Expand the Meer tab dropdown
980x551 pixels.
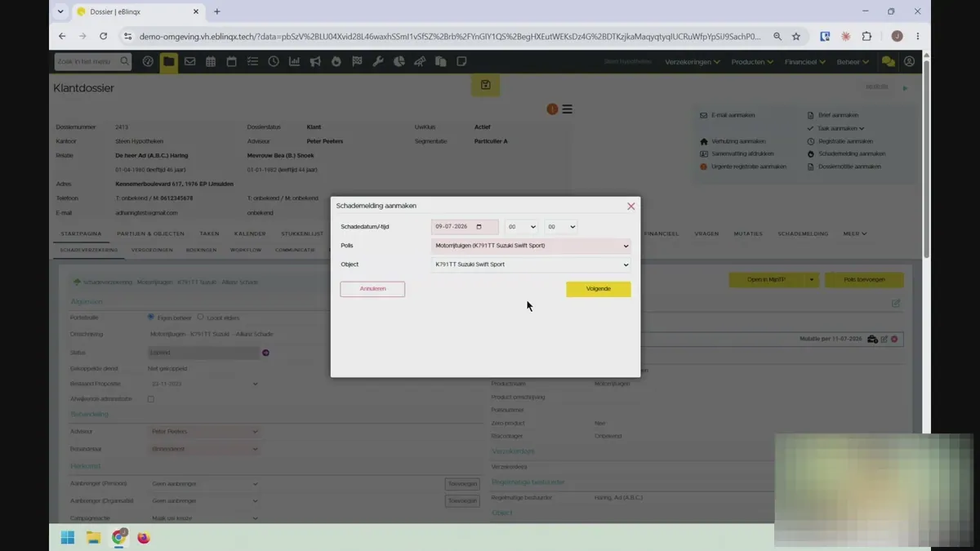(x=855, y=234)
